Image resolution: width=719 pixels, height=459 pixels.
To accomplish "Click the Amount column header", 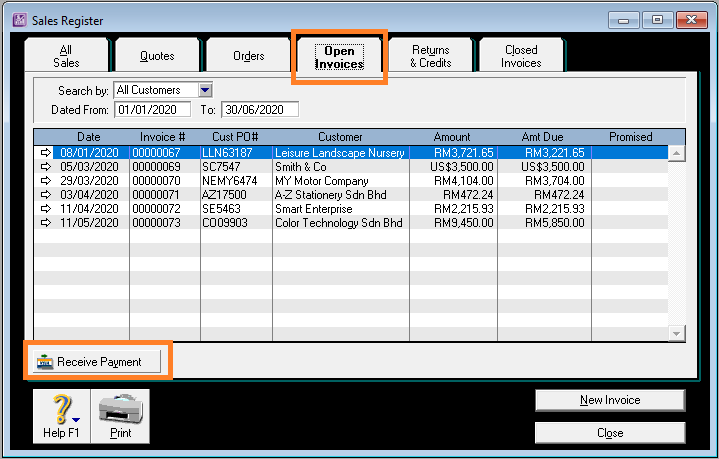I will tap(452, 137).
